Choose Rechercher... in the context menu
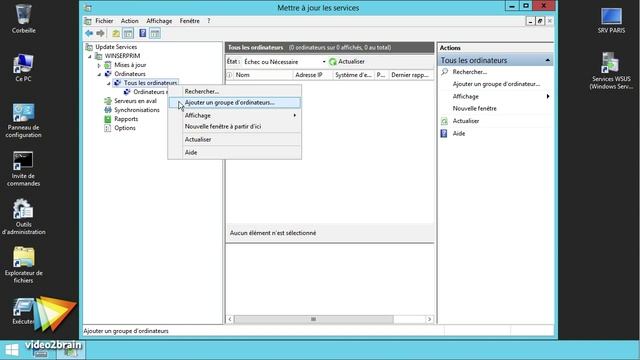The image size is (640, 360). [x=234, y=91]
